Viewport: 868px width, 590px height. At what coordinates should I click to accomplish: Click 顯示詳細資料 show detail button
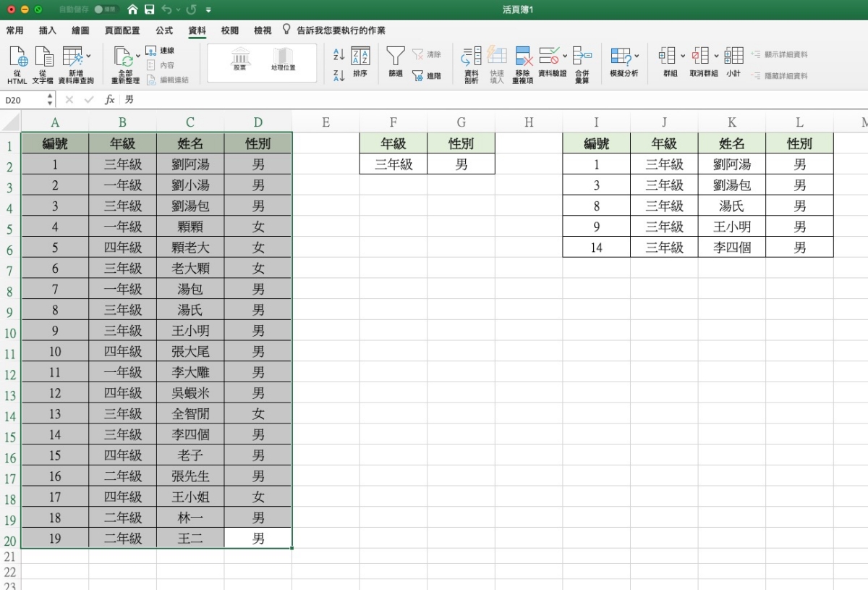(x=779, y=54)
